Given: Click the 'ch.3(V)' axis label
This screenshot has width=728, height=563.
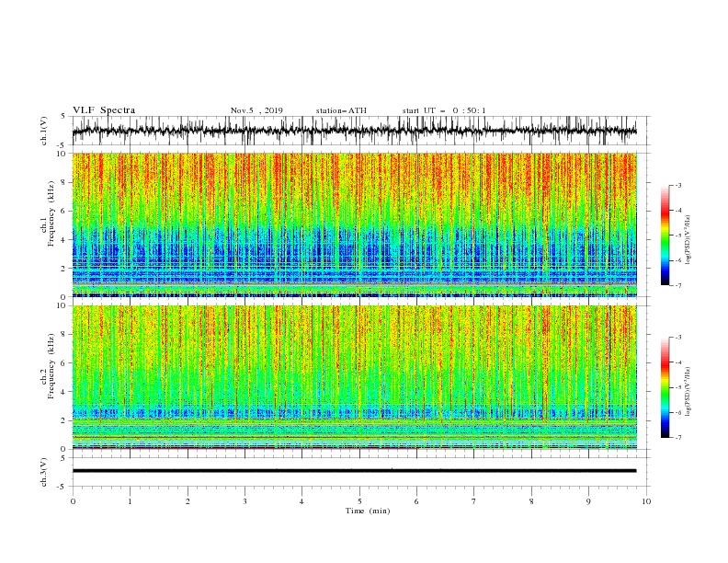Looking at the screenshot, I should (x=44, y=472).
